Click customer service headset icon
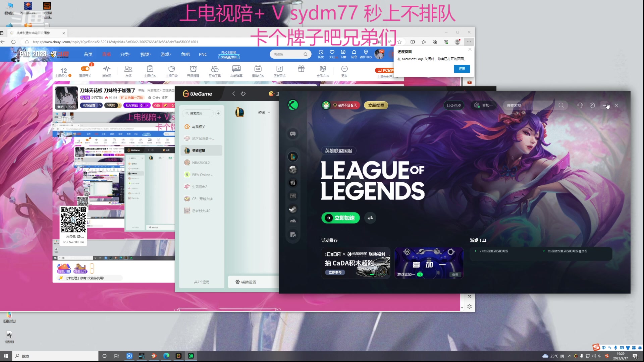644x362 pixels. coord(580,105)
